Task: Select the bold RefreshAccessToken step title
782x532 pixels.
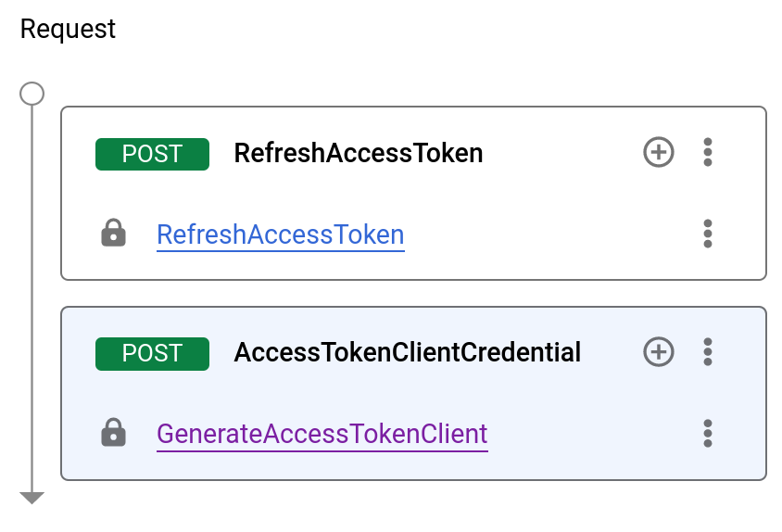Action: coord(359,153)
